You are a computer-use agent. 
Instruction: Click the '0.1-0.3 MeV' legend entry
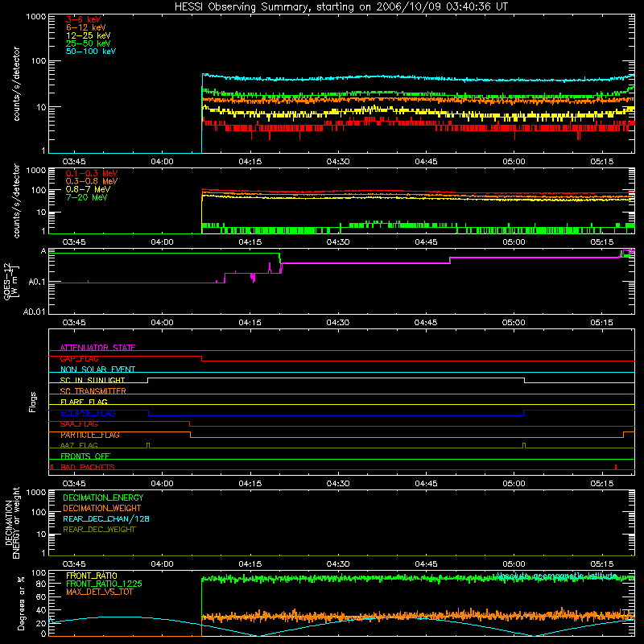[x=92, y=173]
